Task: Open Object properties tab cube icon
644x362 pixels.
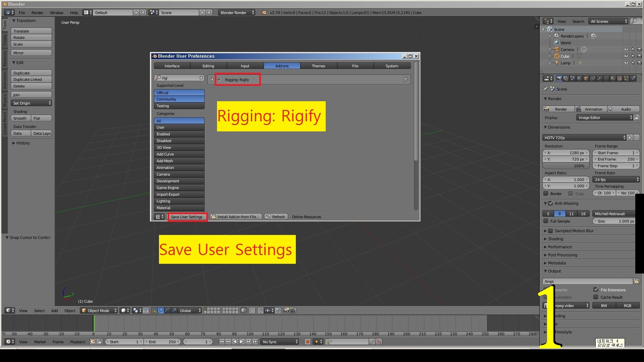Action: coord(586,78)
